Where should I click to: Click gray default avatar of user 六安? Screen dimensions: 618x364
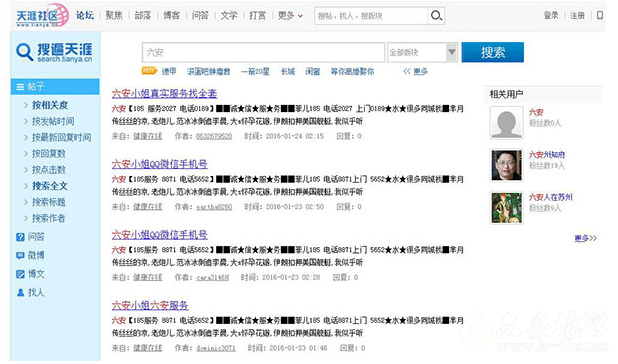506,123
